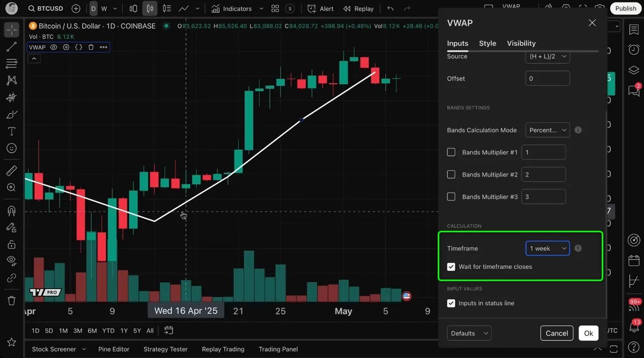The width and height of the screenshot is (644, 358).
Task: Select the trend line drawing tool
Action: coord(12,47)
